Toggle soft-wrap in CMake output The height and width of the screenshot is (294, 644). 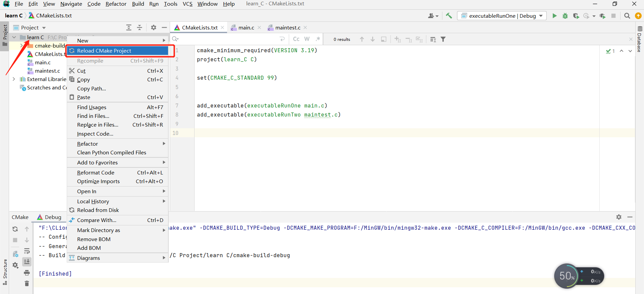point(27,251)
